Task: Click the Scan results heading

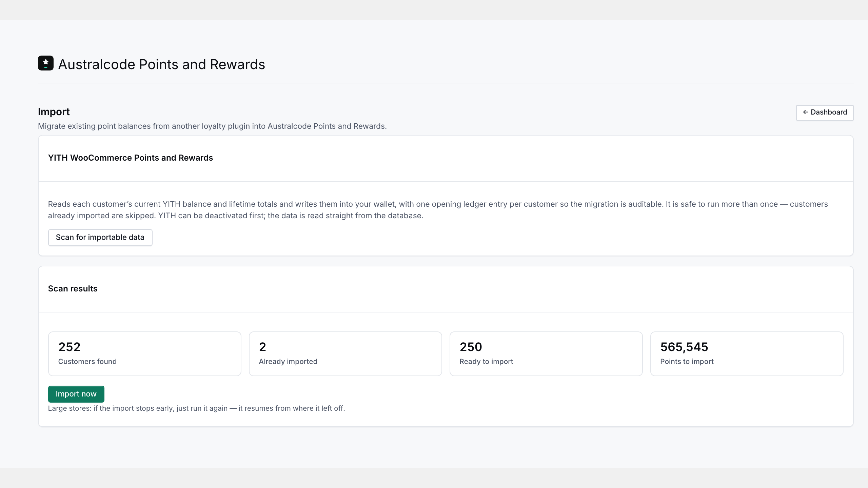Action: [x=73, y=289]
